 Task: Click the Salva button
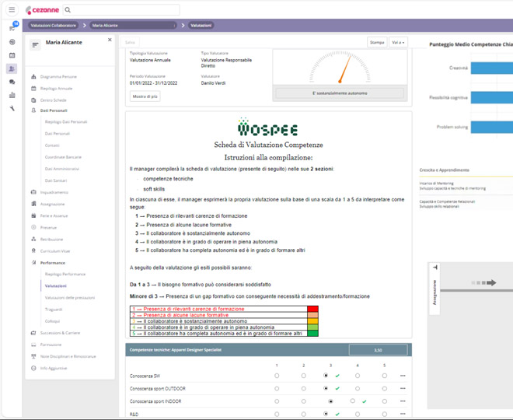tap(130, 42)
